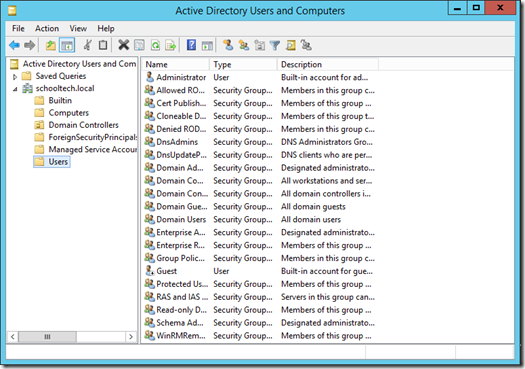The width and height of the screenshot is (525, 369).
Task: Click the tree horizontal scrollbar thumb
Action: coord(47,337)
